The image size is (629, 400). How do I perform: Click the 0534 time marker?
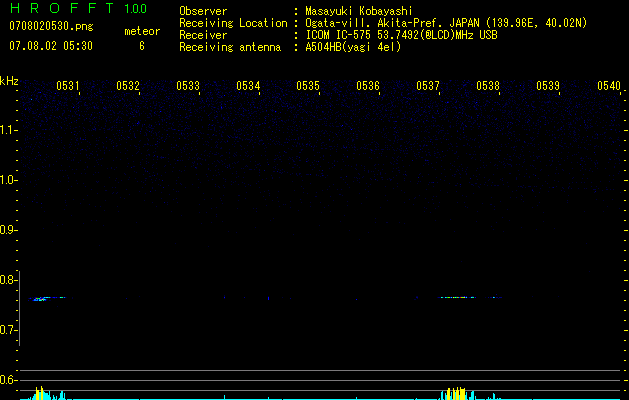click(x=248, y=86)
